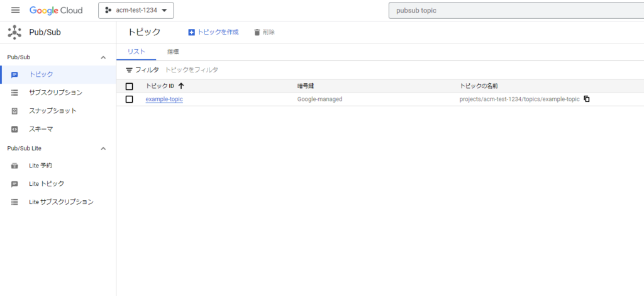Image resolution: width=644 pixels, height=296 pixels.
Task: Click the Pub/Sub product icon
Action: (14, 32)
